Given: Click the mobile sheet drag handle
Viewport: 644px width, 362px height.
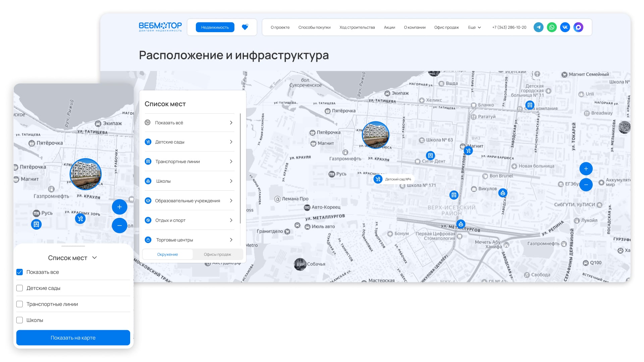Looking at the screenshot, I should [73, 246].
